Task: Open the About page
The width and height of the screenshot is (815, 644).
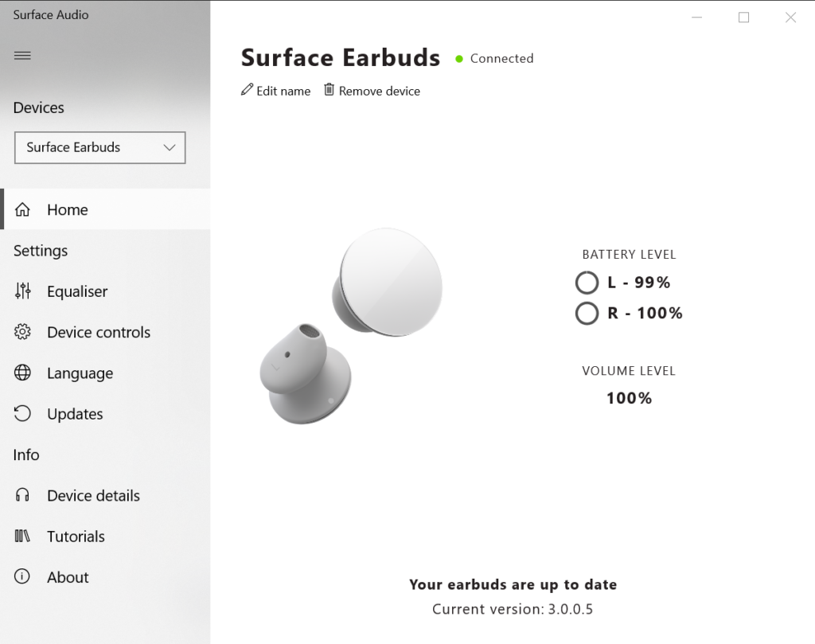Action: pos(68,576)
